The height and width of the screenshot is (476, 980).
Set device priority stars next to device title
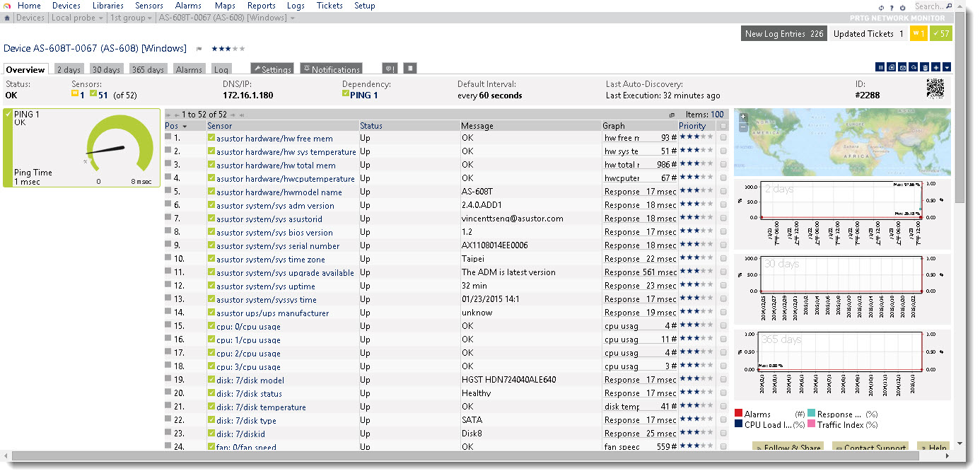coord(228,49)
